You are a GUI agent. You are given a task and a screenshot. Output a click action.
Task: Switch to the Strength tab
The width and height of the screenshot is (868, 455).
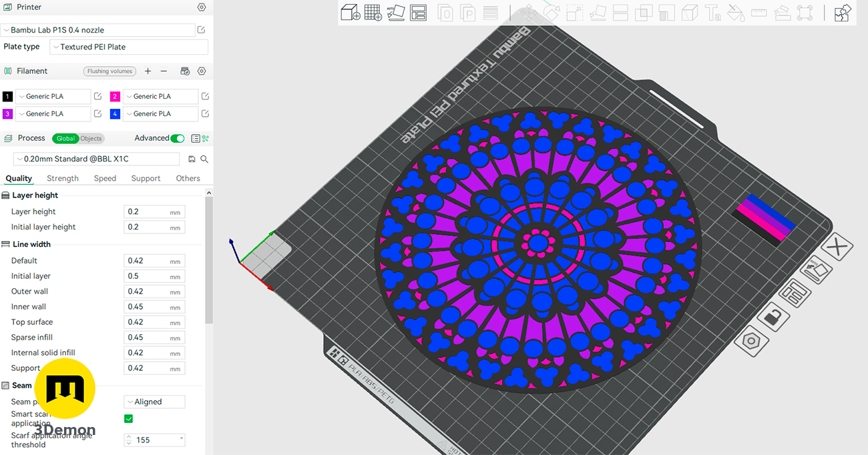click(63, 178)
